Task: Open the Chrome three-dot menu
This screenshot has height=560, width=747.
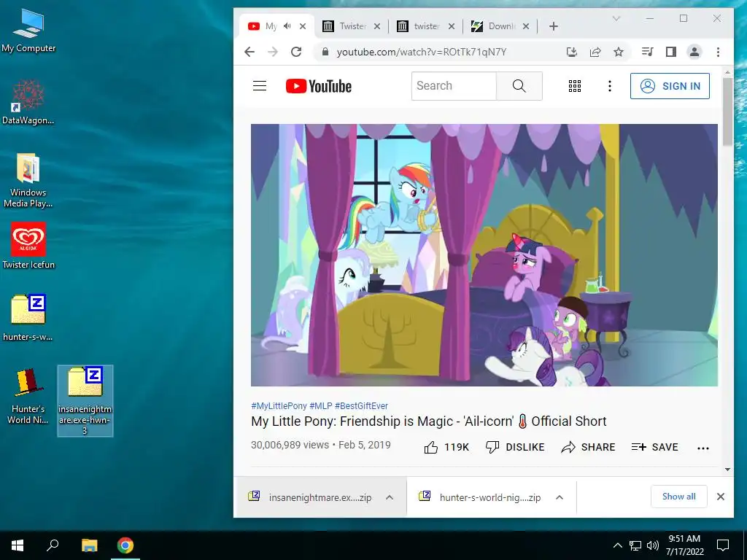Action: (718, 52)
